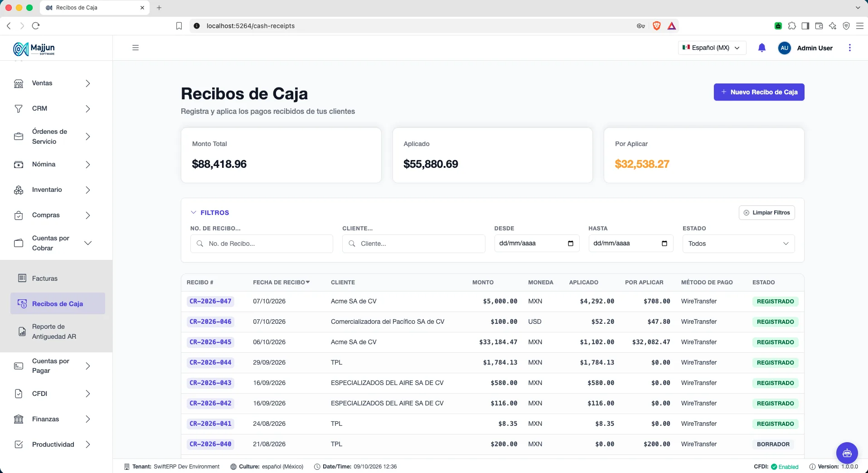Open calendar picker in Desde field
Image resolution: width=868 pixels, height=473 pixels.
point(571,244)
